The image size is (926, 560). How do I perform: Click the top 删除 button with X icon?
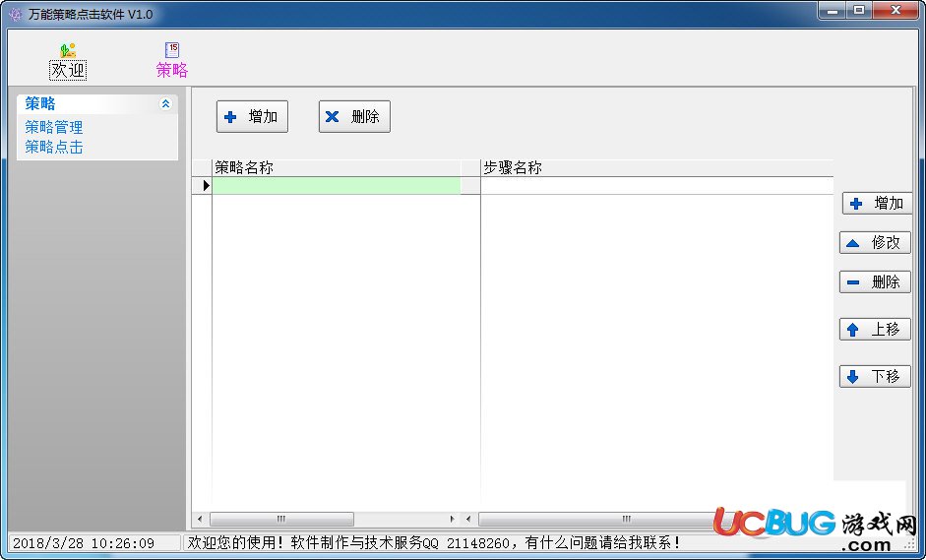pos(354,116)
